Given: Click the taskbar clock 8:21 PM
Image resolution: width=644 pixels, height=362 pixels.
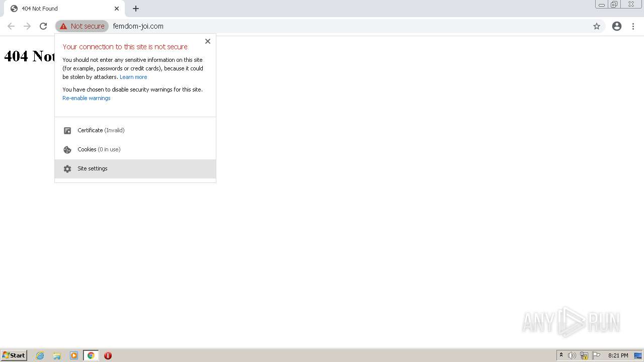Looking at the screenshot, I should click(618, 355).
